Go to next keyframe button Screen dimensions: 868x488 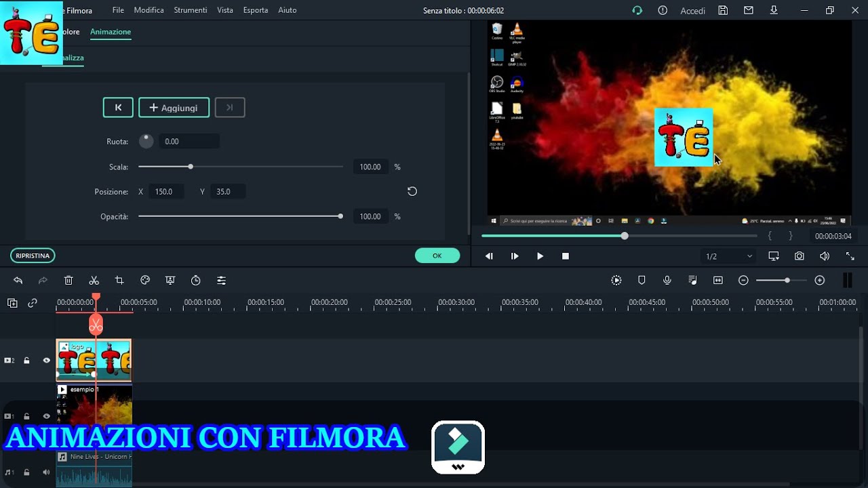click(230, 107)
